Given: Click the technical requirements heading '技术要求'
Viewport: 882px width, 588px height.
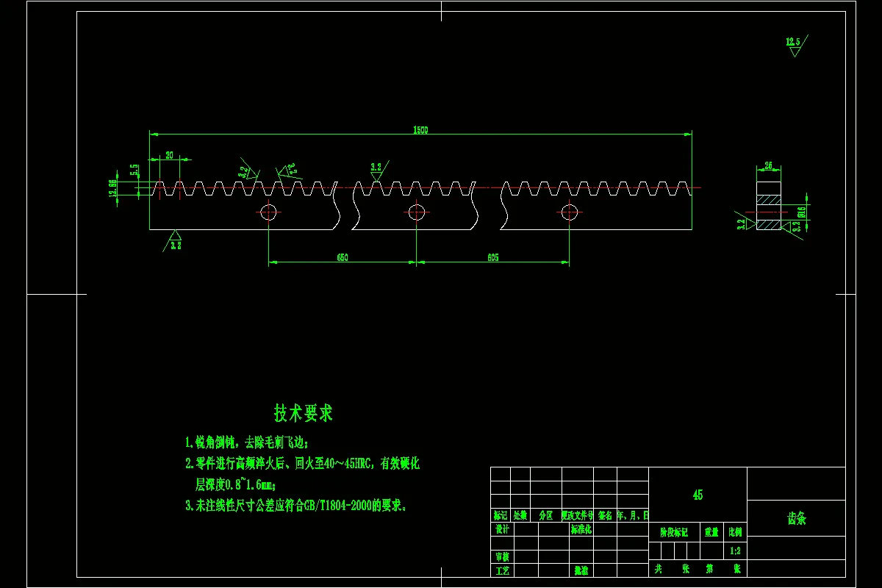Looking at the screenshot, I should coord(304,413).
